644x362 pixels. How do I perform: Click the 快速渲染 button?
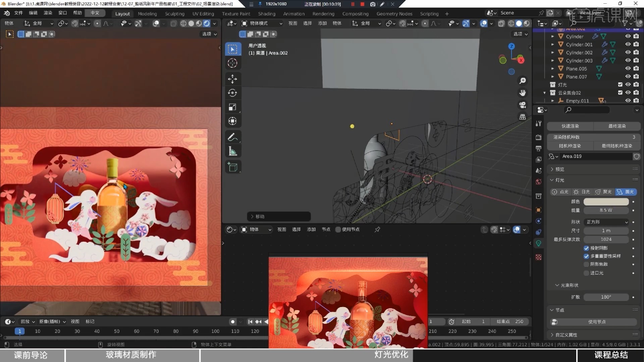(570, 126)
